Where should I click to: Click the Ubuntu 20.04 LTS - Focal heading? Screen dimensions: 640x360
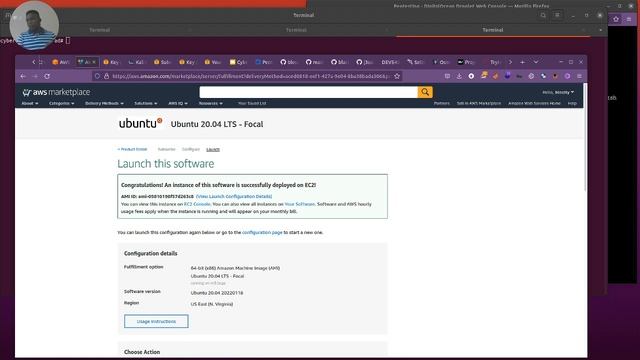tap(217, 124)
